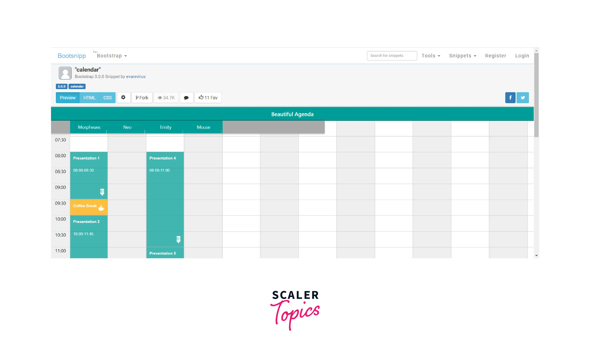The width and height of the screenshot is (590, 364).
Task: Open the Bootstrap version dropdown
Action: click(x=112, y=56)
